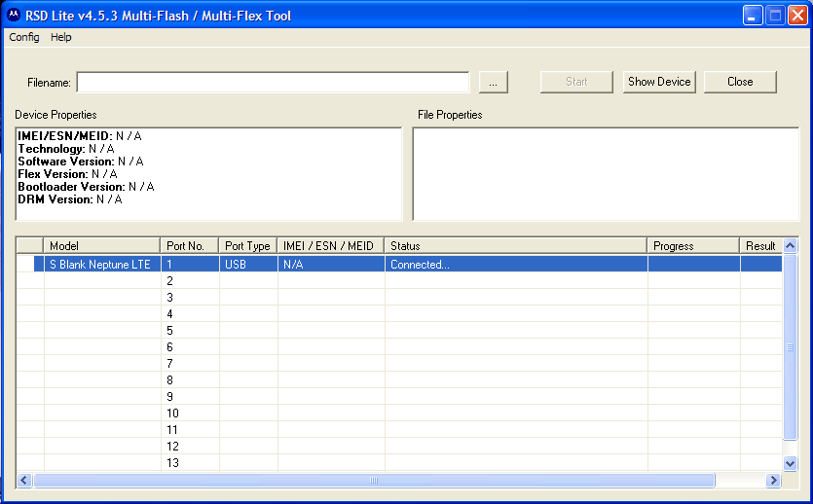Click the Start button
This screenshot has width=813, height=504.
pos(576,82)
